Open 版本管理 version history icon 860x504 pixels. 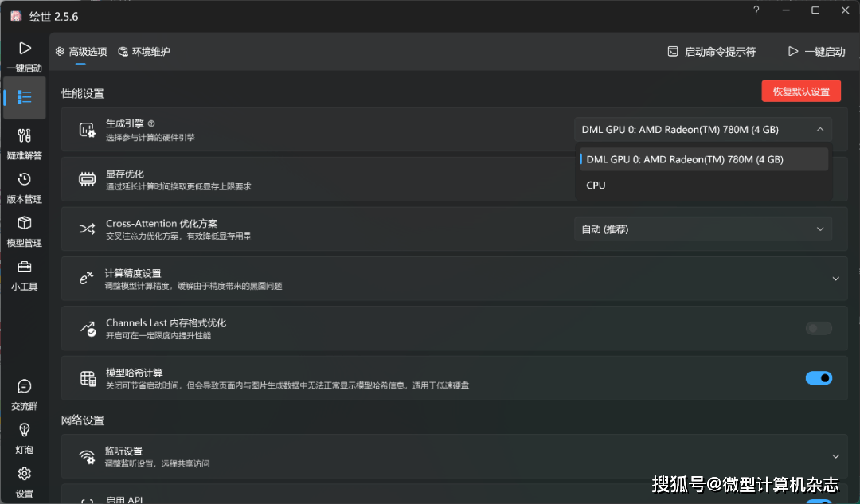[24, 180]
